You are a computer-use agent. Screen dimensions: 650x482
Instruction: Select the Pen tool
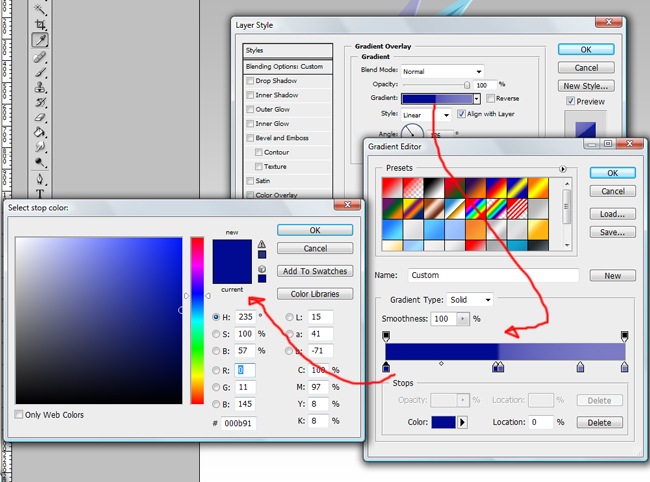click(41, 178)
